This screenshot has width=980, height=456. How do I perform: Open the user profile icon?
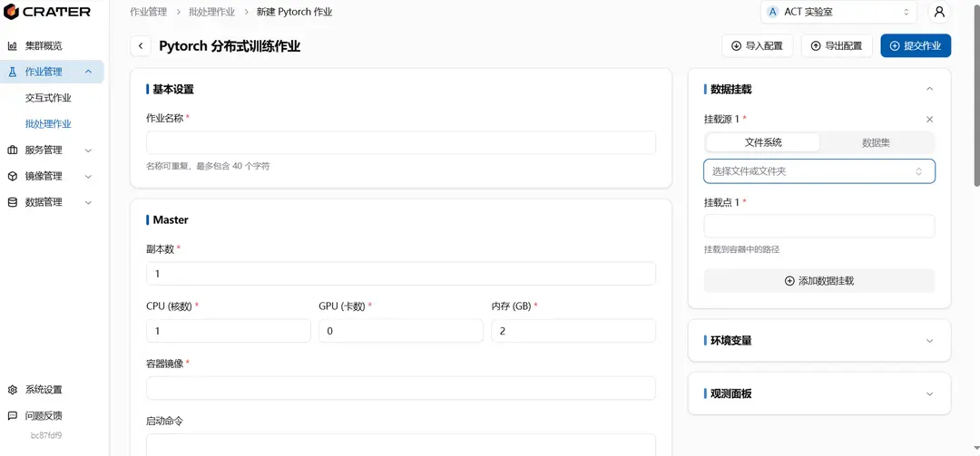tap(939, 12)
